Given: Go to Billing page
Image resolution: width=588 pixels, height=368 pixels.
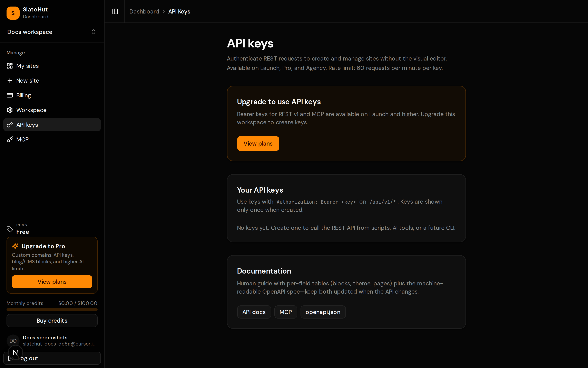Looking at the screenshot, I should coord(52,95).
